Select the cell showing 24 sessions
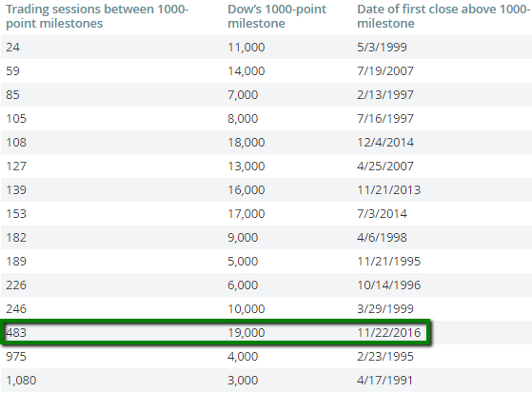 13,48
